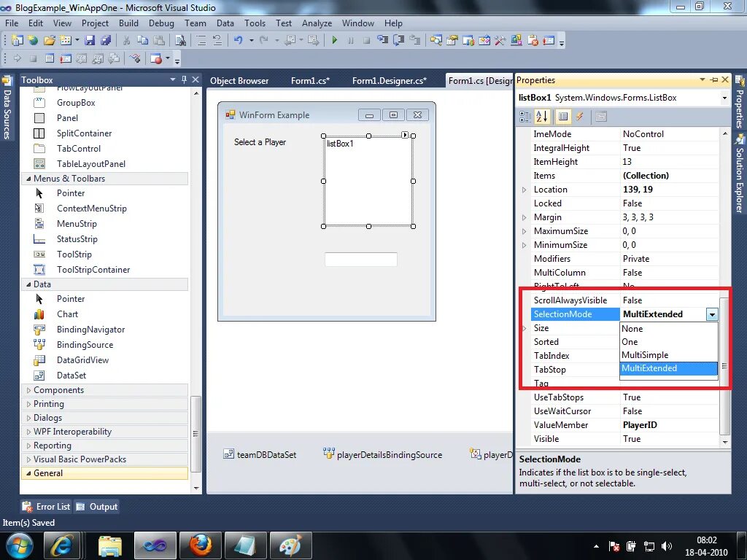Viewport: 747px width, 560px height.
Task: Open the object selector dropdown for listBox1
Action: [x=724, y=98]
